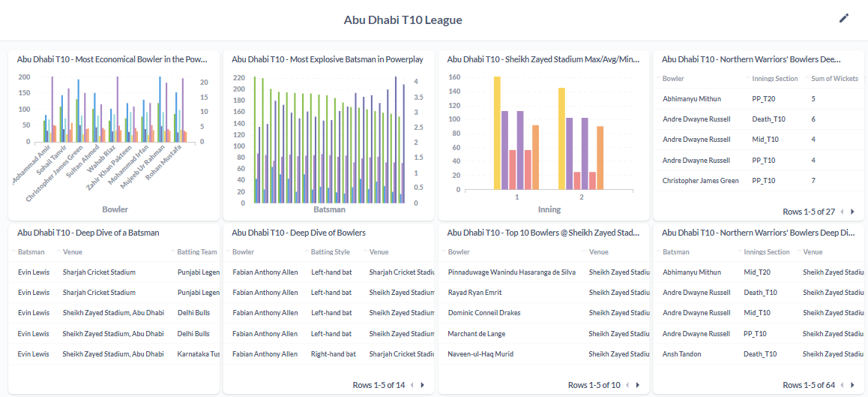Go back a page in Top 10 Bowlers table
Viewport: 868px width, 397px height.
pos(627,385)
